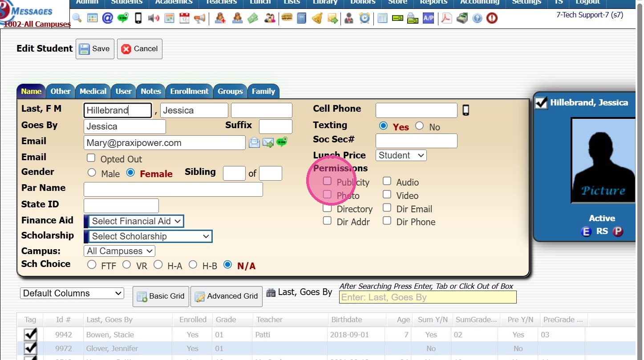Viewport: 644px width, 360px height.
Task: Click the family group toolbar icon
Action: tap(270, 18)
